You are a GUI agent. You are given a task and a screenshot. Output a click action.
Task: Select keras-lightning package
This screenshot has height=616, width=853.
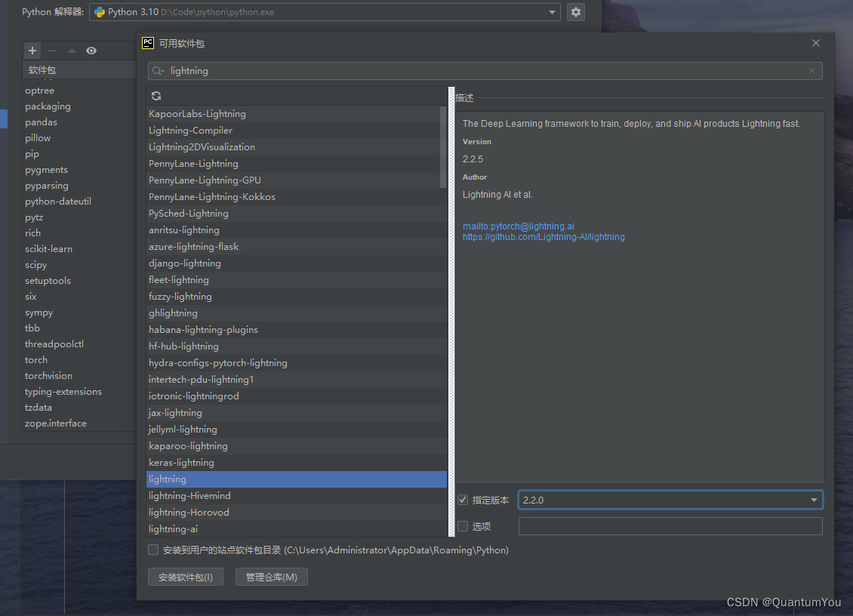pos(297,462)
